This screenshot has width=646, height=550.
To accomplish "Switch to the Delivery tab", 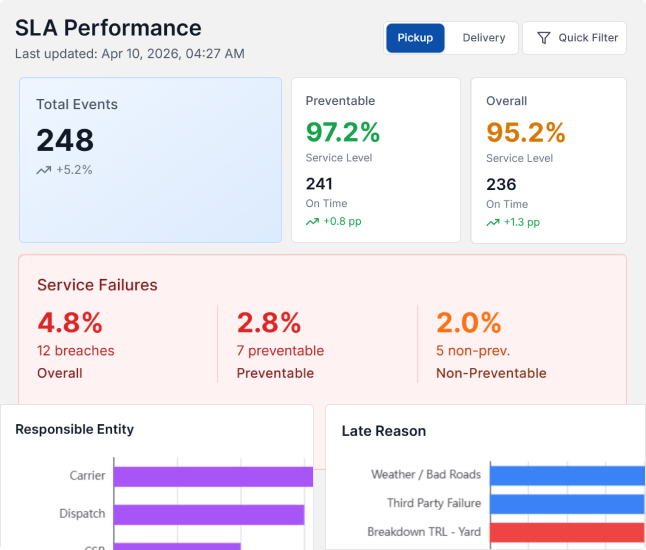I will coord(484,38).
